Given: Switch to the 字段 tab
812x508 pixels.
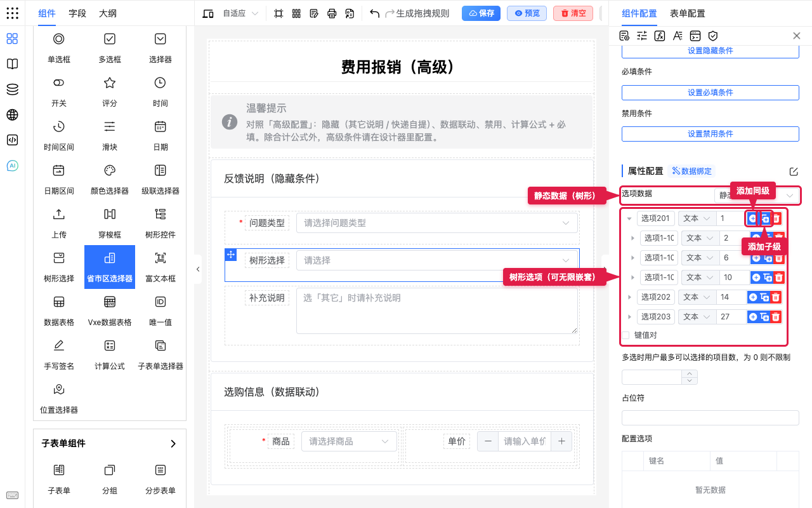Looking at the screenshot, I should tap(77, 13).
